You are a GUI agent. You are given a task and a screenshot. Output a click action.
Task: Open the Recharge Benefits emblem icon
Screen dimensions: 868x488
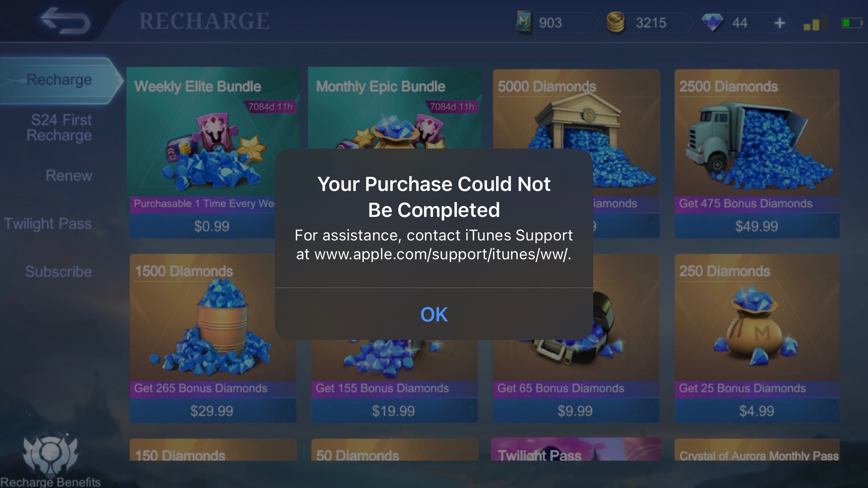point(50,455)
